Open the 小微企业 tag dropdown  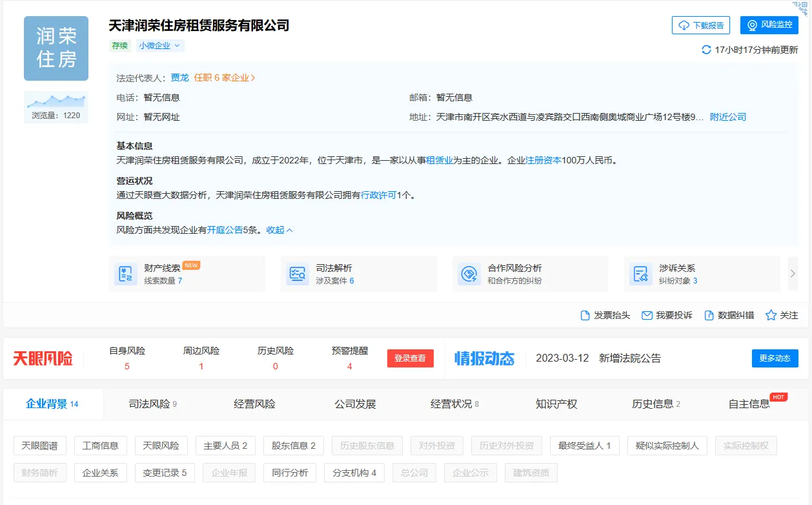(160, 46)
